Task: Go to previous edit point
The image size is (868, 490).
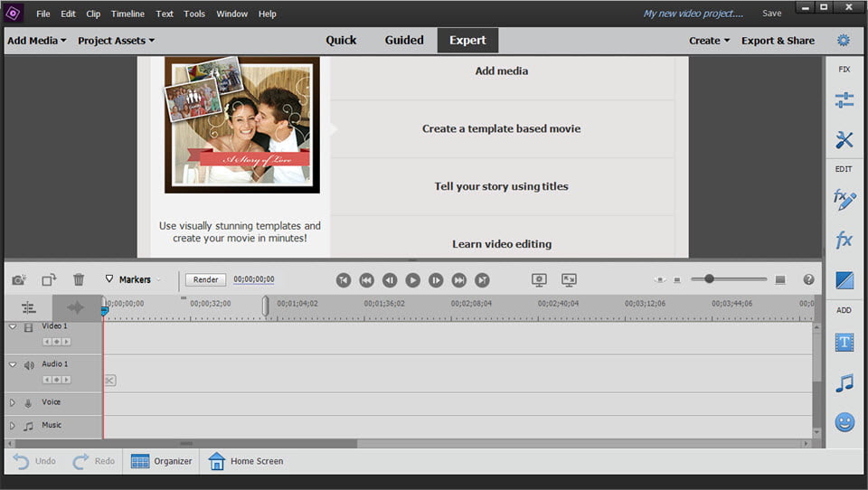Action: (366, 280)
